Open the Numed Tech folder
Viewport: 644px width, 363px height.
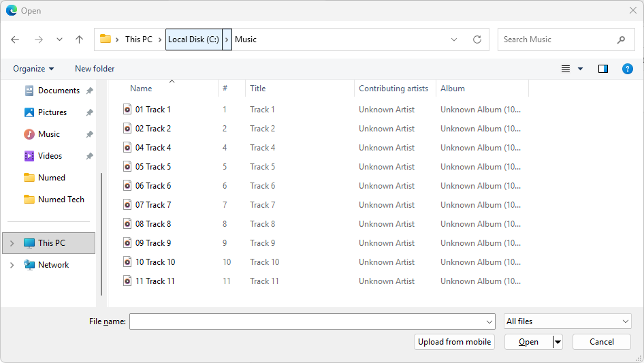[x=61, y=200]
